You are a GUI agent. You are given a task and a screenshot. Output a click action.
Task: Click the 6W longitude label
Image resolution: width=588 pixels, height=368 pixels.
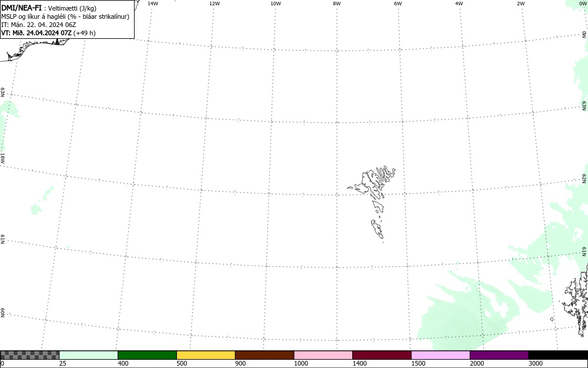pyautogui.click(x=398, y=4)
